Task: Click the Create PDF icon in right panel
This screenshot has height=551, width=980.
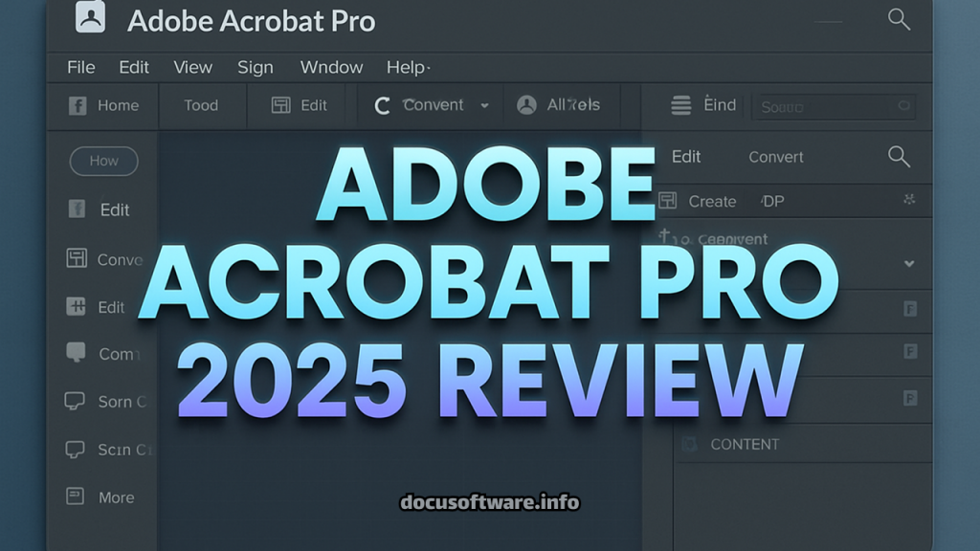Action: tap(668, 201)
